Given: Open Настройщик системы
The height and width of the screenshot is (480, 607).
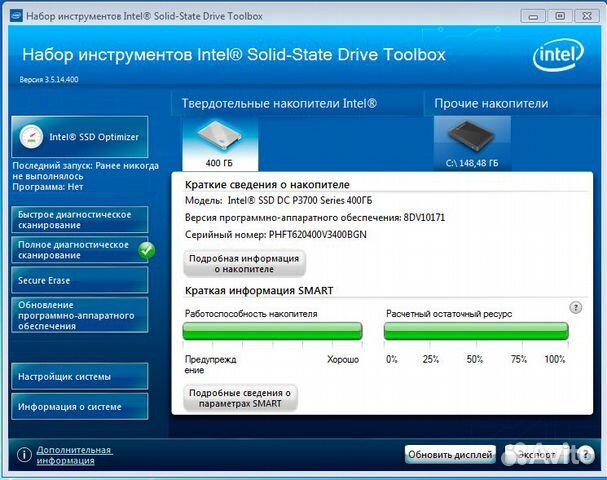Looking at the screenshot, I should [x=78, y=377].
